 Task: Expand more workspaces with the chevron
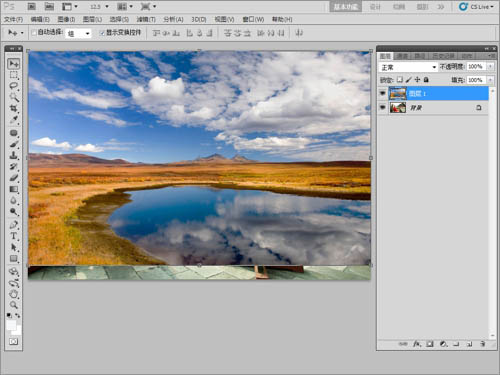coord(441,7)
